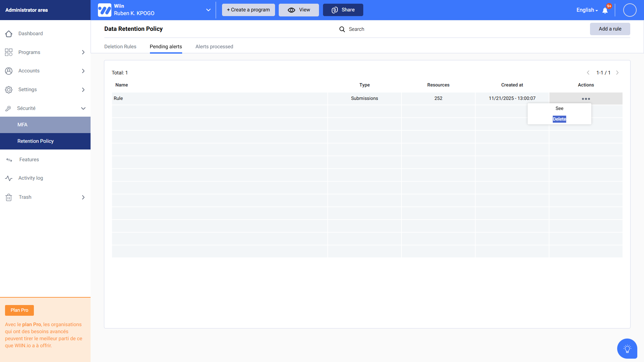The width and height of the screenshot is (644, 362).
Task: Open the notifications bell
Action: (x=605, y=10)
